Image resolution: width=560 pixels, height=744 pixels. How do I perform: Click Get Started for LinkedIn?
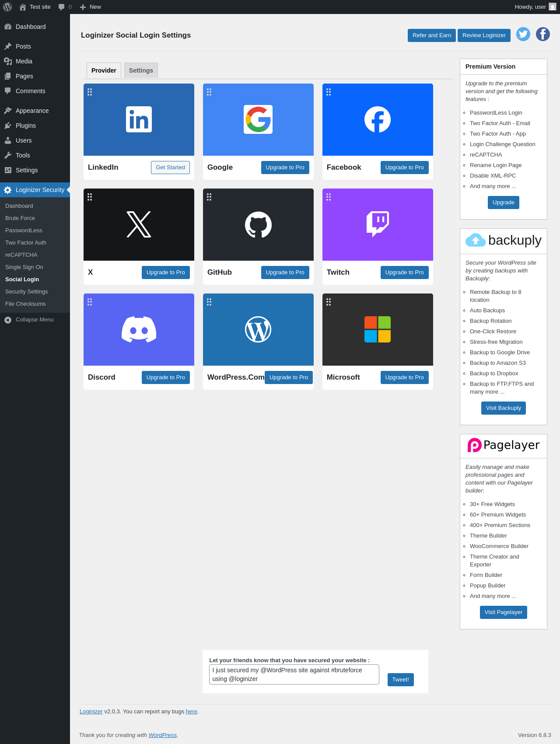[170, 168]
